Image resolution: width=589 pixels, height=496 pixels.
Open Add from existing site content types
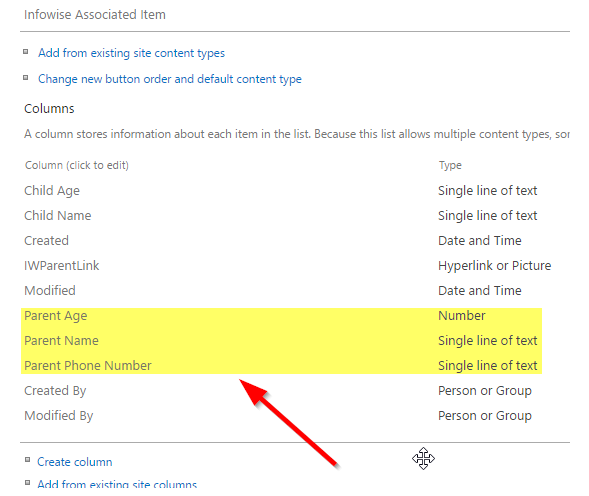point(131,53)
